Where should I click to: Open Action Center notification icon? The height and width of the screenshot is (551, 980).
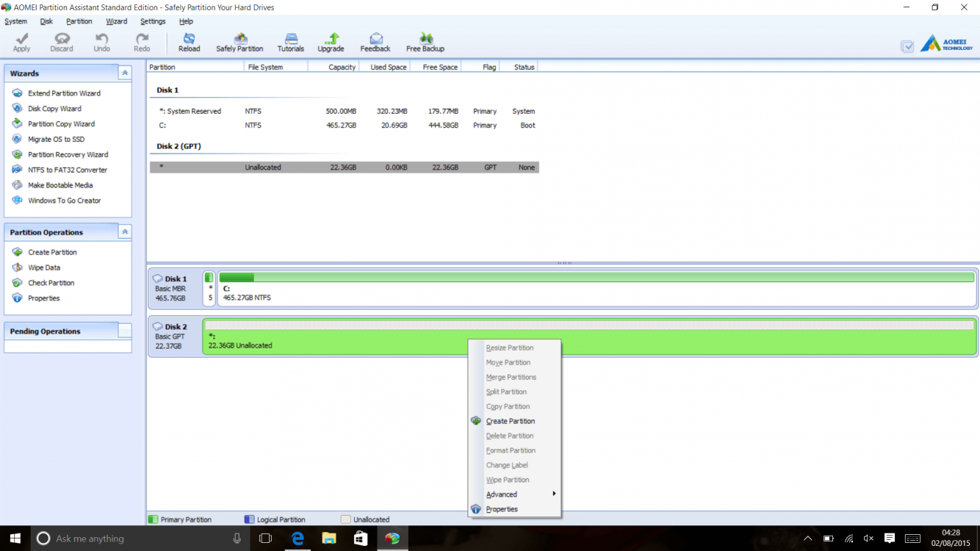point(889,539)
